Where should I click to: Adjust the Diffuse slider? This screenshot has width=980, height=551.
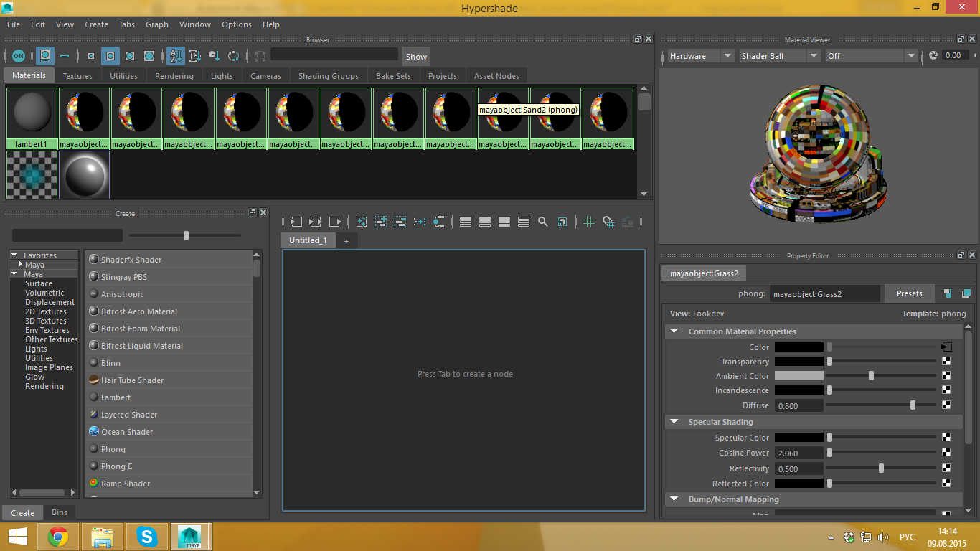[881, 405]
